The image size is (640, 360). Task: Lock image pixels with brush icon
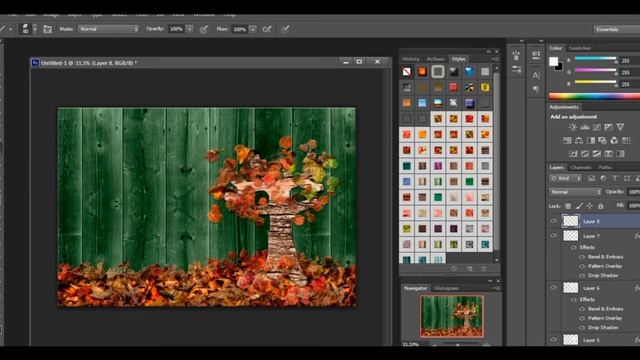click(x=579, y=206)
